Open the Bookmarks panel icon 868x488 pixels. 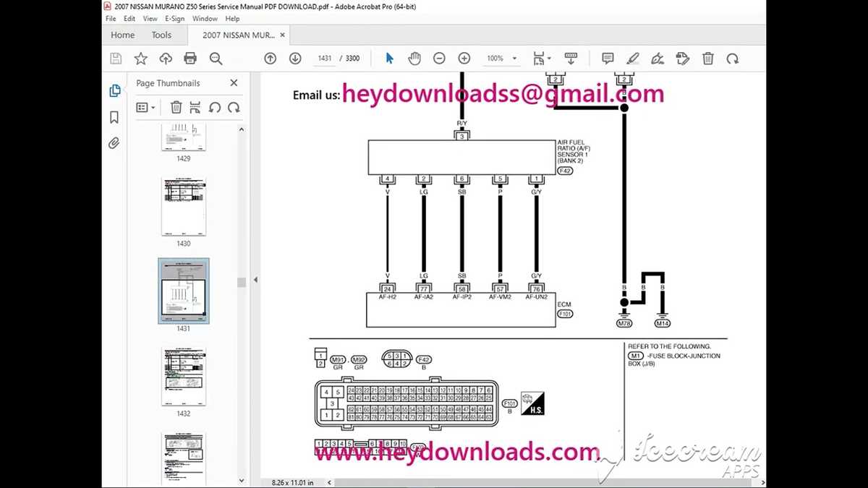(x=114, y=117)
